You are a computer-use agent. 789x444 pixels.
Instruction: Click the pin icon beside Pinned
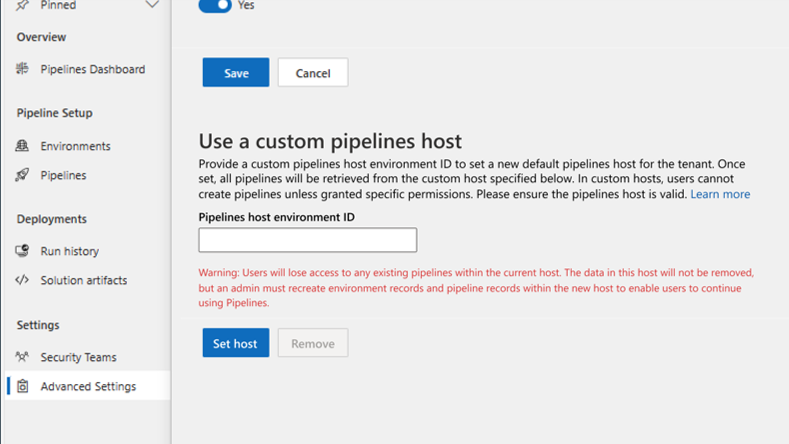[22, 6]
